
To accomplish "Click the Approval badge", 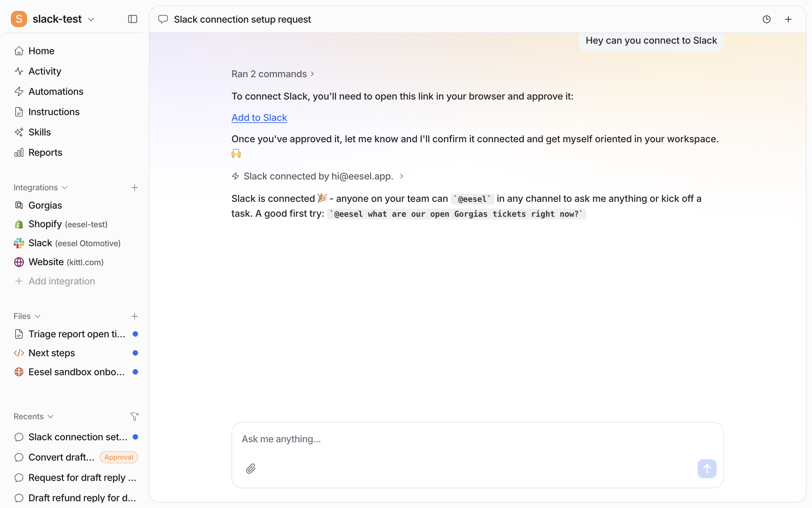I will 119,457.
